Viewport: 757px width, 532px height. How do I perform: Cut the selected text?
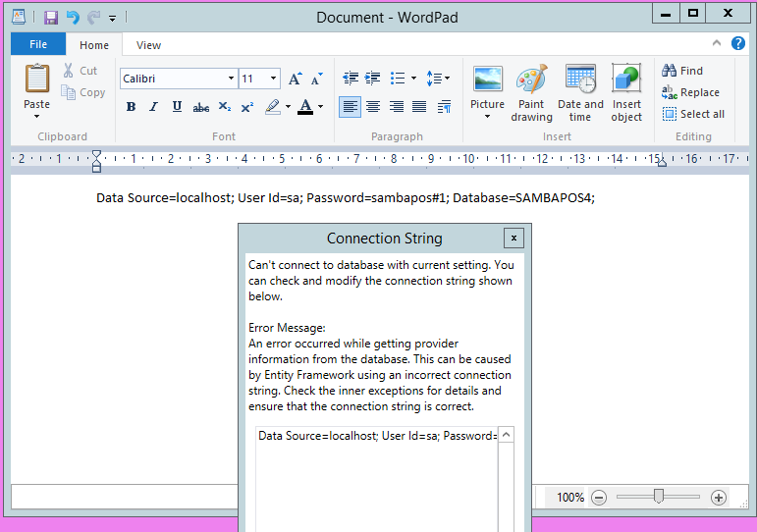coord(81,71)
